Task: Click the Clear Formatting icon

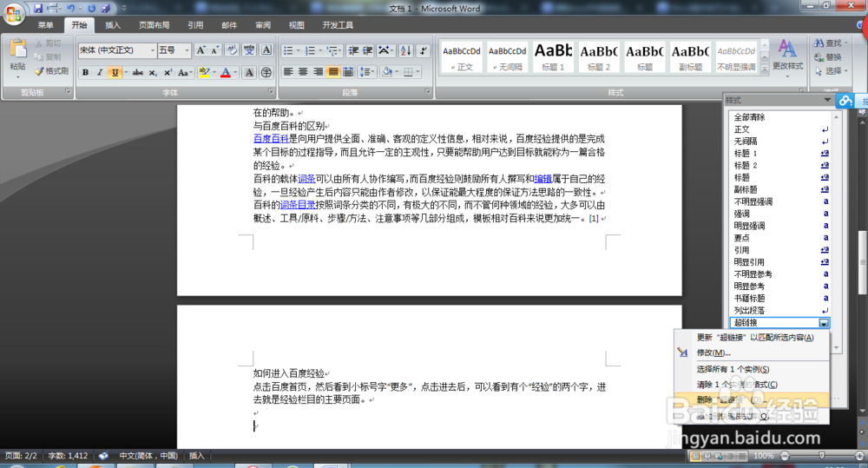Action: 232,50
